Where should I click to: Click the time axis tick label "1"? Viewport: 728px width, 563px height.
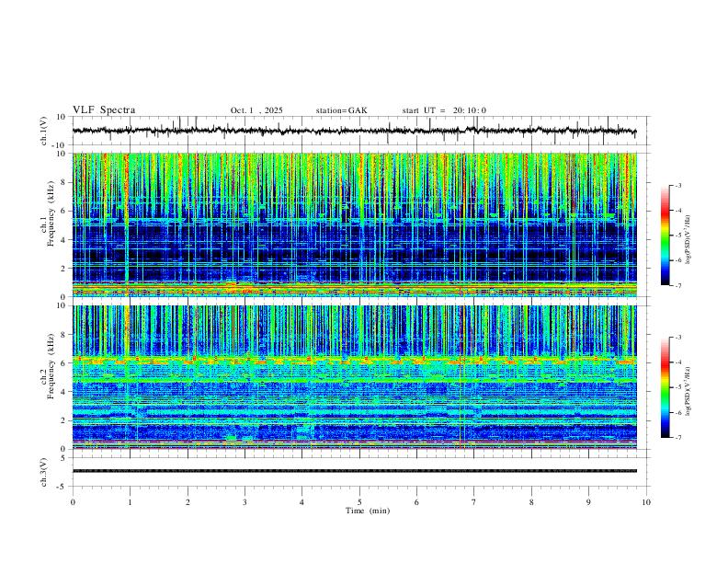pyautogui.click(x=130, y=502)
